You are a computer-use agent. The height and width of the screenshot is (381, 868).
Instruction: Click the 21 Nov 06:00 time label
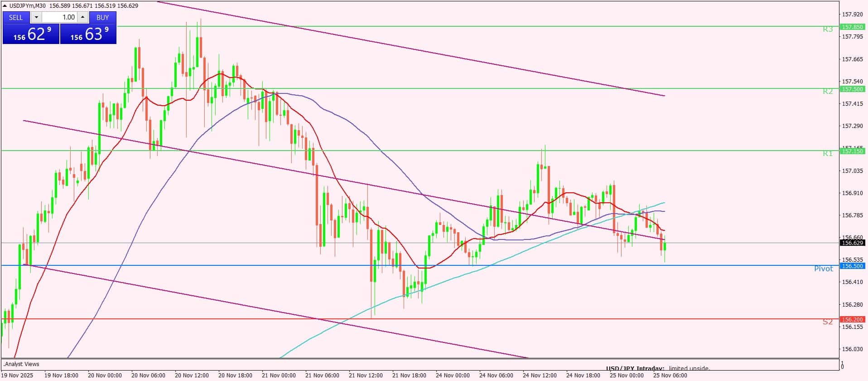pos(322,376)
